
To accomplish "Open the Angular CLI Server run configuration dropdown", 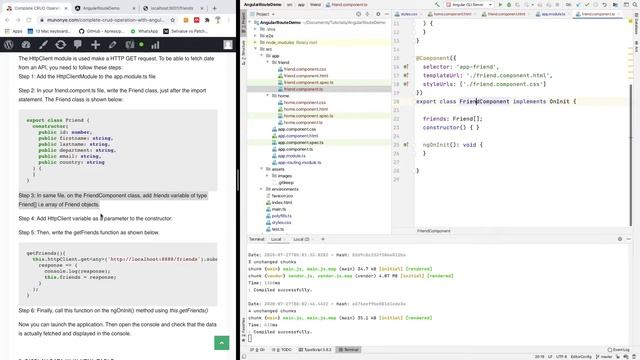I will pos(469,4).
